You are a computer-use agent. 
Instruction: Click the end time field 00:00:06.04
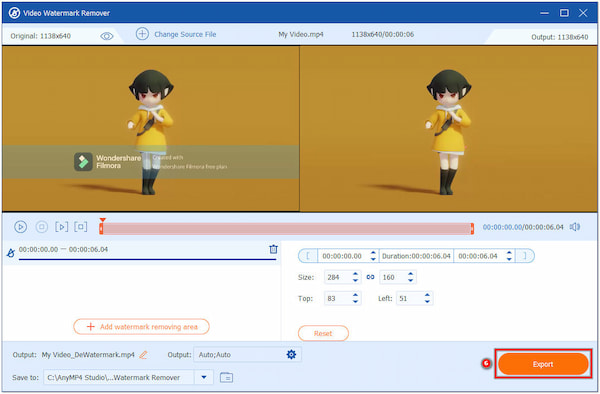click(x=478, y=256)
